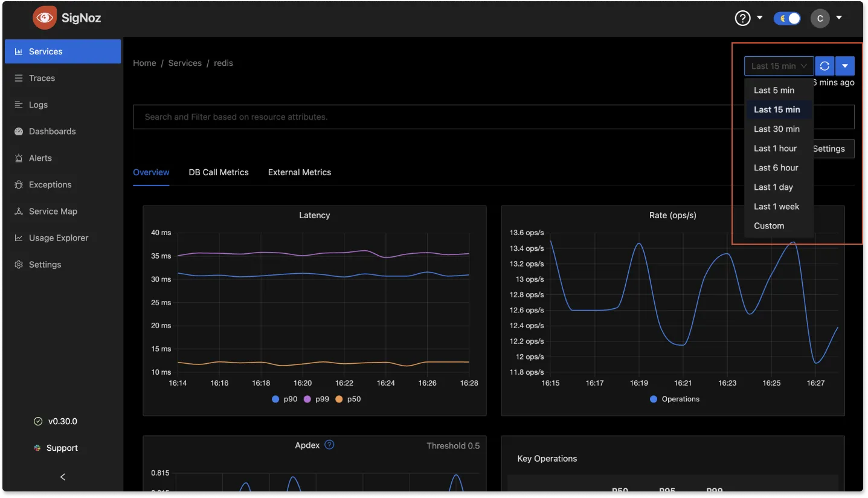
Task: Click the Exceptions bug icon in sidebar
Action: point(18,184)
